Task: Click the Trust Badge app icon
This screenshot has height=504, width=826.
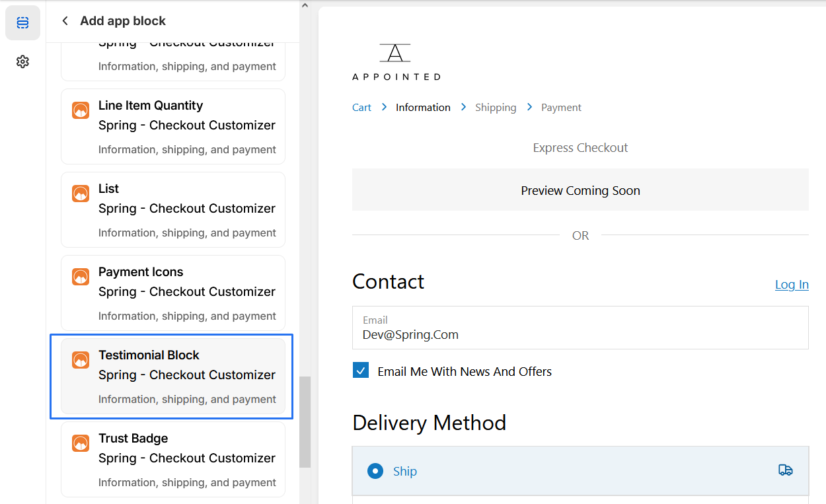Action: click(x=81, y=443)
